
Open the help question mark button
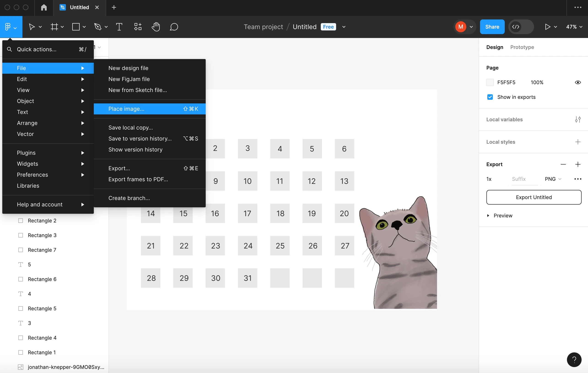click(x=574, y=359)
